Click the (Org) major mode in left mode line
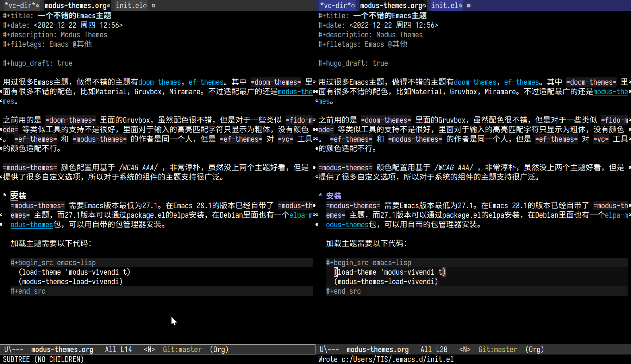 tap(219, 350)
